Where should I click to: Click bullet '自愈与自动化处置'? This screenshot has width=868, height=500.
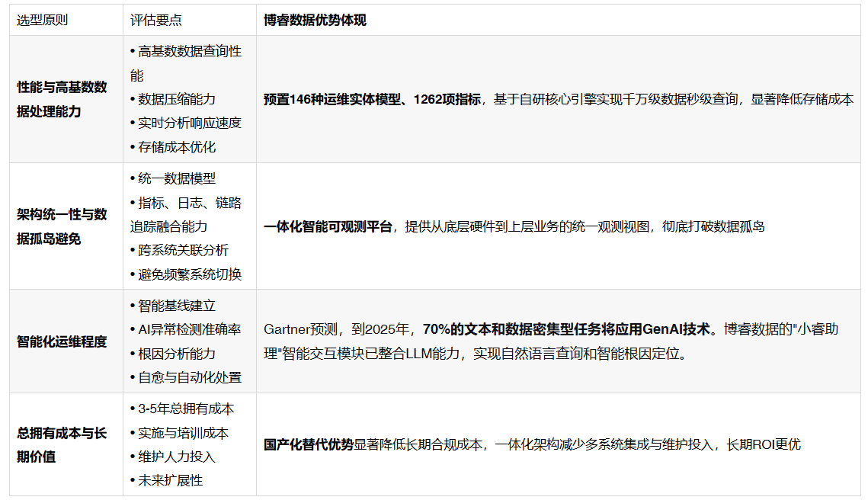click(185, 377)
